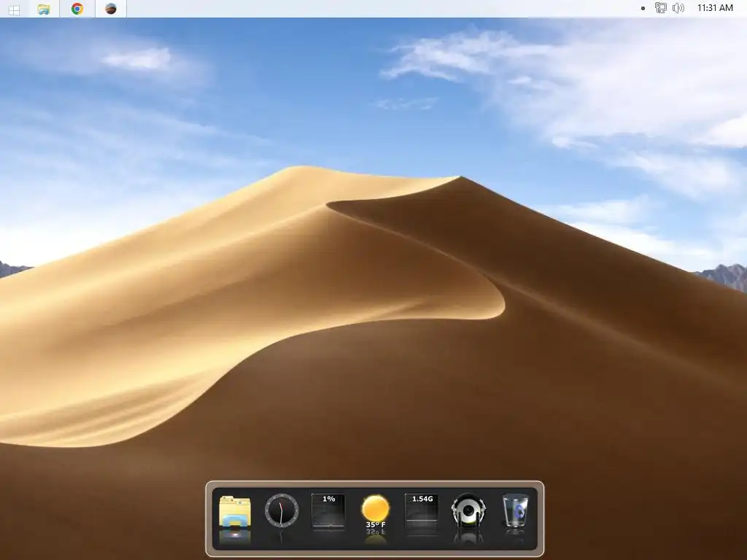The image size is (747, 560).
Task: Open the dune wallpaper app in taskbar
Action: pos(111,9)
